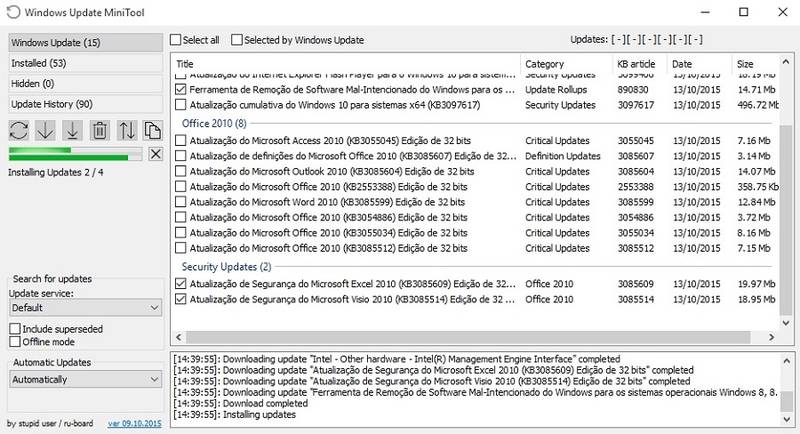Enable Offline mode checkbox

tap(15, 342)
